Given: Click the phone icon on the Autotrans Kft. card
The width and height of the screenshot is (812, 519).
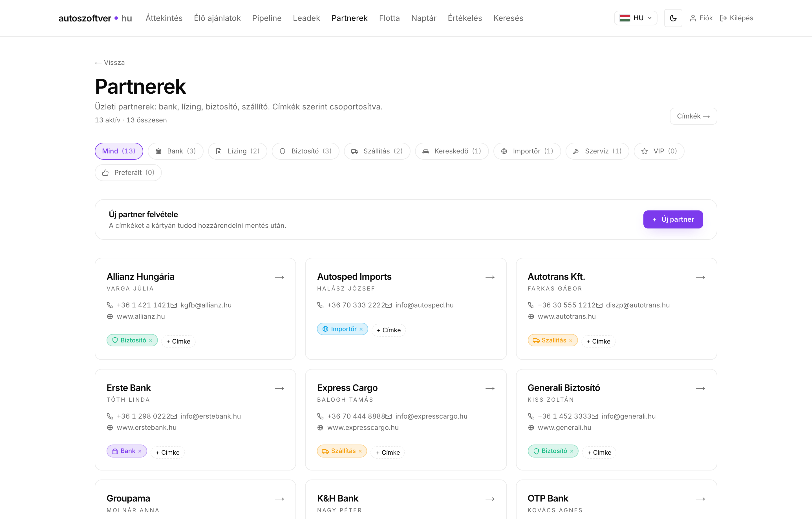Looking at the screenshot, I should point(531,305).
